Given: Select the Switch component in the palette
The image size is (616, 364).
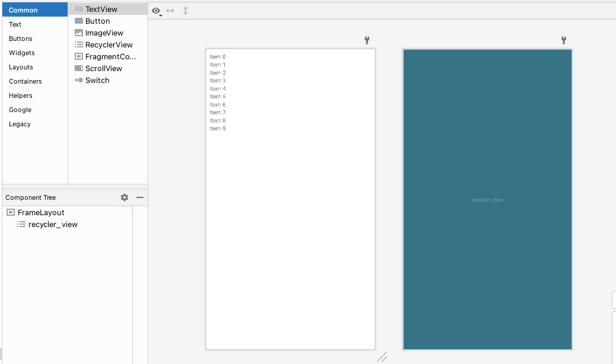Looking at the screenshot, I should [x=79, y=80].
